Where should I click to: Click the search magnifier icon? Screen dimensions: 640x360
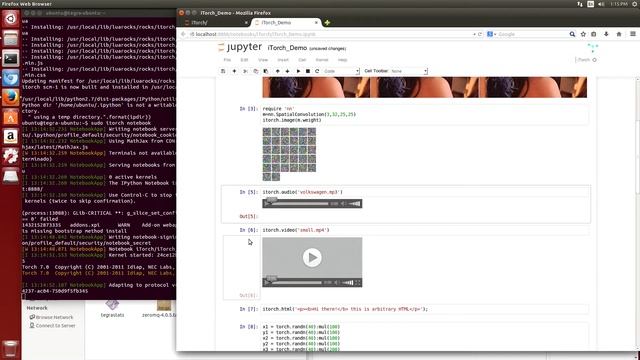pos(572,34)
